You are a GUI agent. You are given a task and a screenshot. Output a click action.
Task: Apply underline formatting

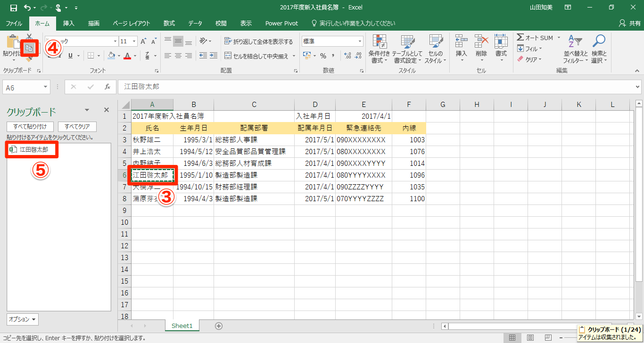pyautogui.click(x=71, y=56)
